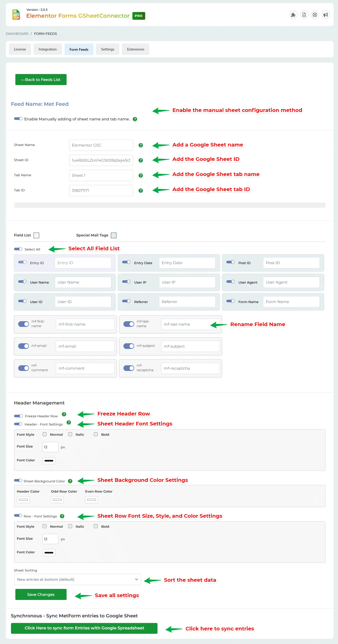Show help icon next to Tab Name
The width and height of the screenshot is (338, 644).
pyautogui.click(x=141, y=175)
